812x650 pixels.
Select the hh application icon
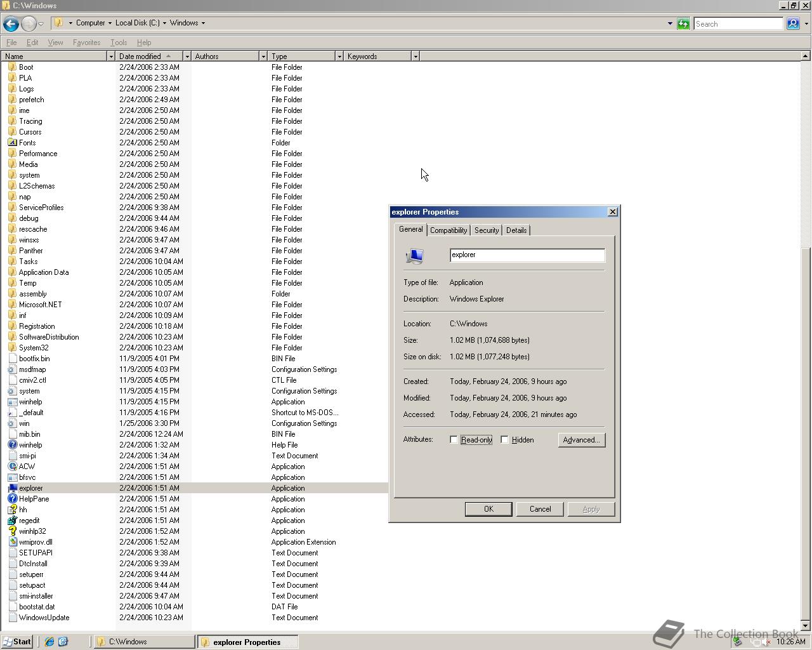point(12,510)
